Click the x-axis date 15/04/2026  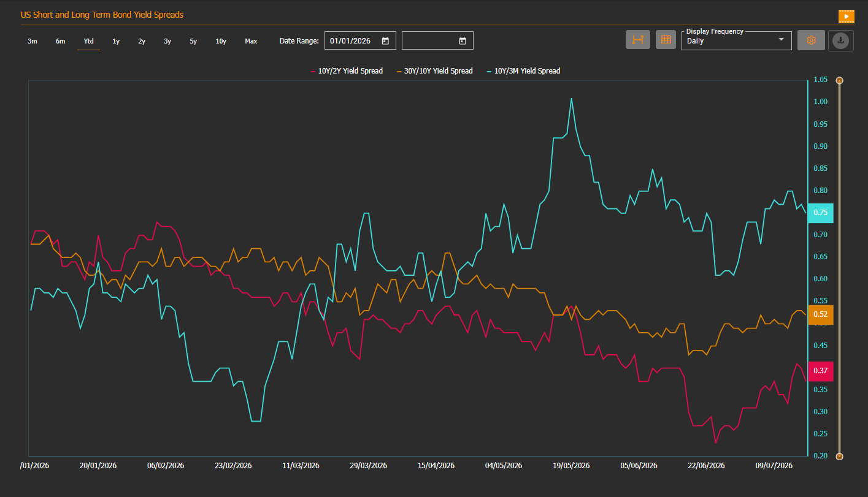point(436,466)
